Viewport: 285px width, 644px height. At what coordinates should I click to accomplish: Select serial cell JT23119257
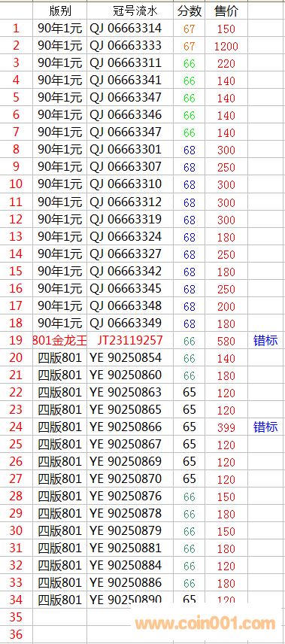pos(130,340)
